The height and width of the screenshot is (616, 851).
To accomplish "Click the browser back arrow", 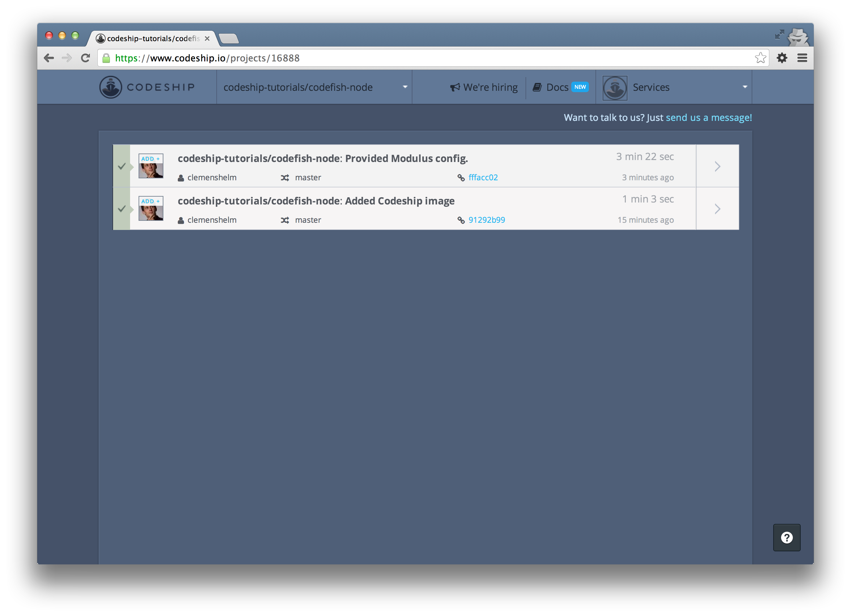I will point(49,58).
